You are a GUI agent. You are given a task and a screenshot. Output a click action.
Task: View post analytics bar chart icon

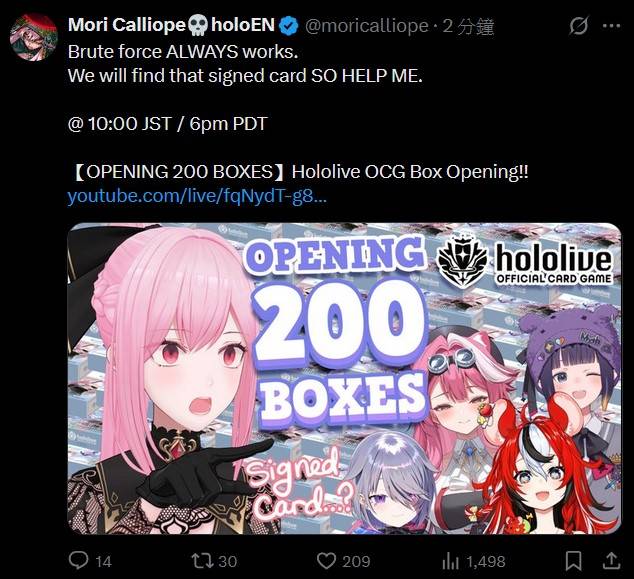[451, 561]
